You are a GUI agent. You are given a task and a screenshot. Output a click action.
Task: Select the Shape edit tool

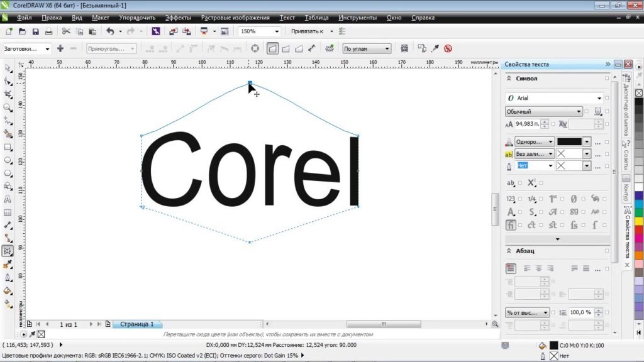[x=8, y=81]
